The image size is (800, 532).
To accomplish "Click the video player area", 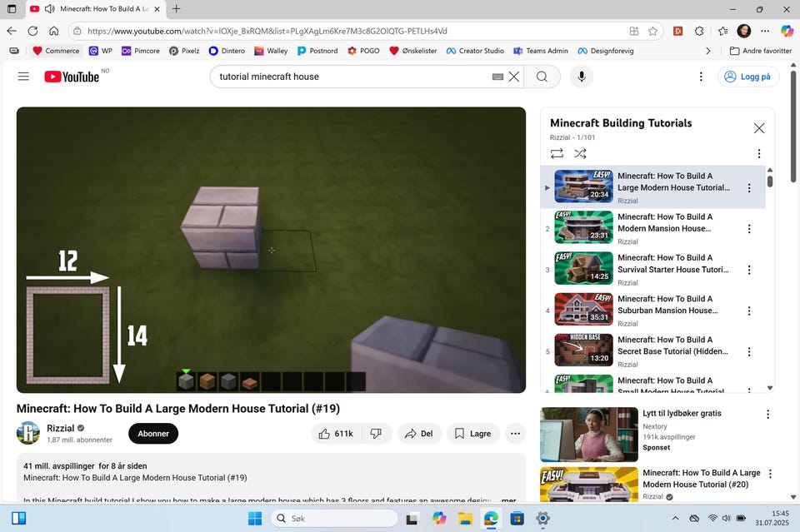I will 271,250.
